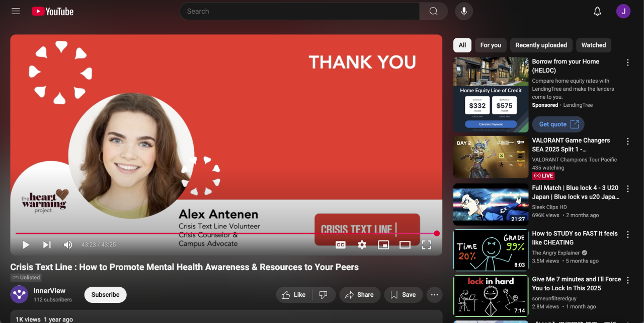Skip to next video

(47, 245)
